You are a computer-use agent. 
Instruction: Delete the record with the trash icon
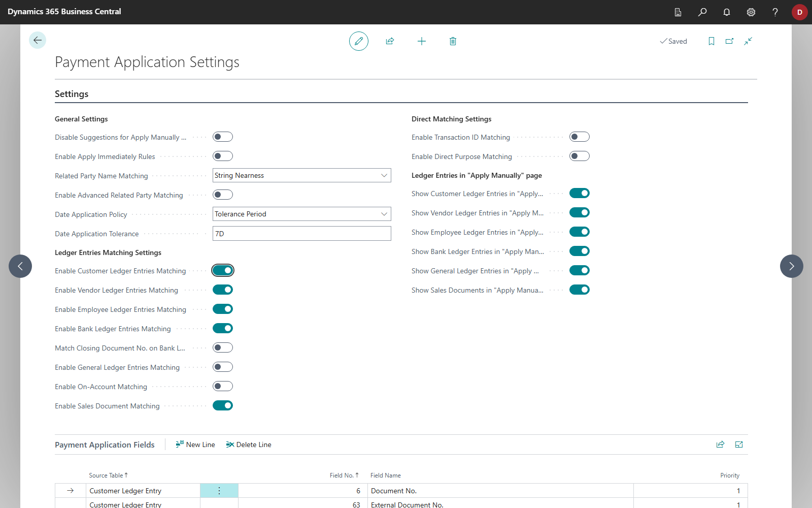453,41
